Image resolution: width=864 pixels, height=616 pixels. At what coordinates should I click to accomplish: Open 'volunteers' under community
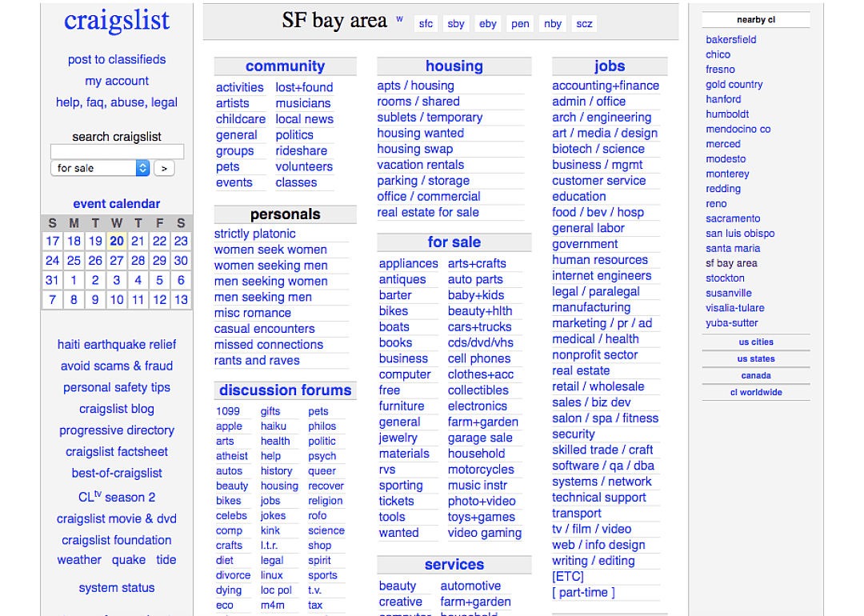[x=304, y=166]
